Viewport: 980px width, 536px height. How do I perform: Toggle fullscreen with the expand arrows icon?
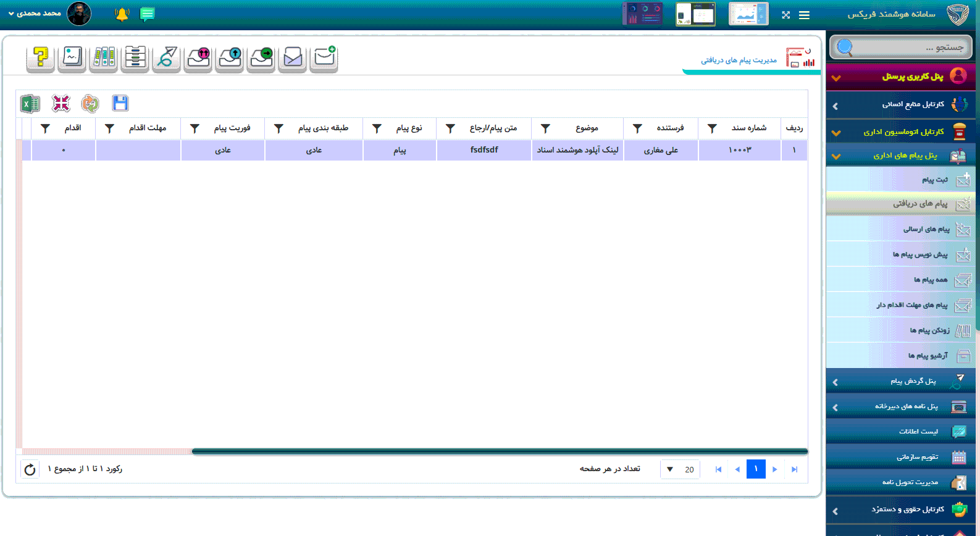[785, 15]
